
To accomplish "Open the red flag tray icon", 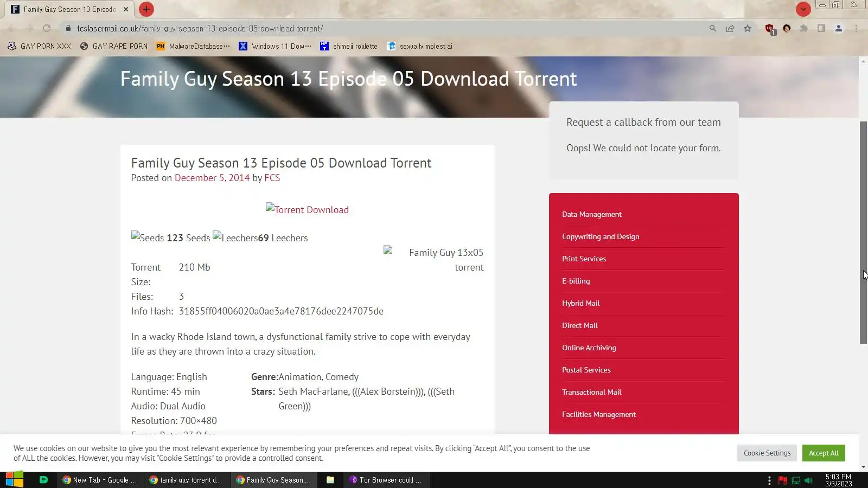I will 782,480.
